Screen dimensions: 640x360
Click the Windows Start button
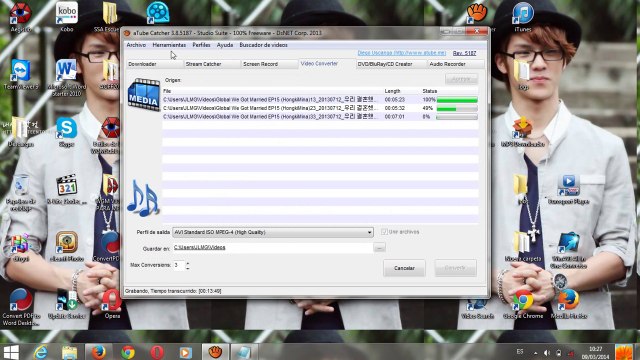(11, 352)
